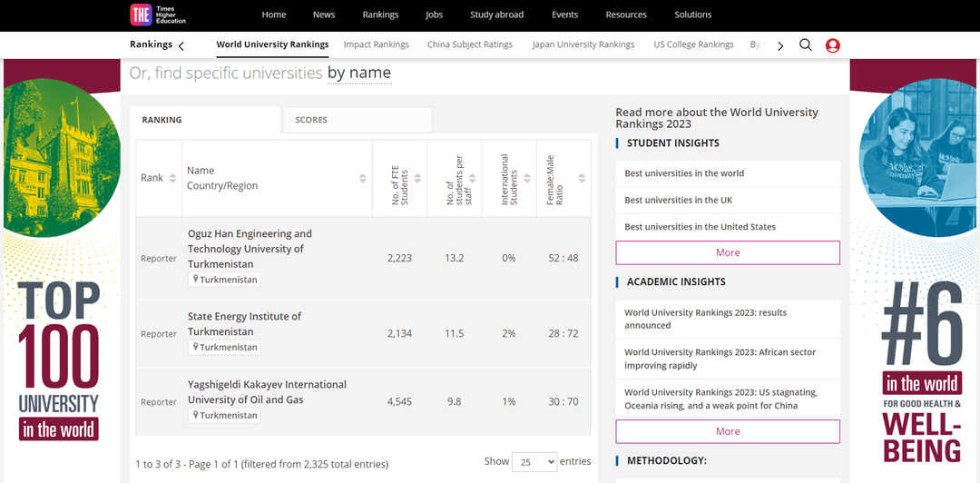Click More button under Academic Insights
Screen dimensions: 980x483
click(x=728, y=431)
